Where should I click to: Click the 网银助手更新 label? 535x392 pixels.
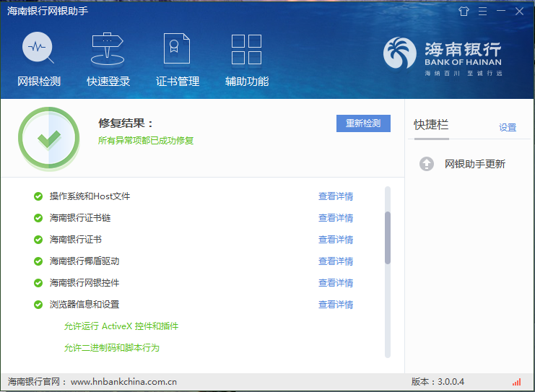(474, 164)
